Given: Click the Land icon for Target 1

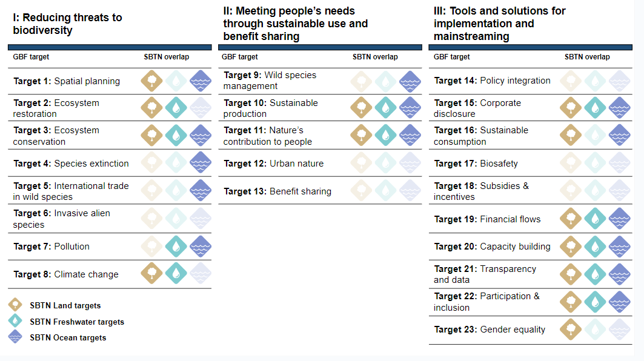Looking at the screenshot, I should (152, 81).
